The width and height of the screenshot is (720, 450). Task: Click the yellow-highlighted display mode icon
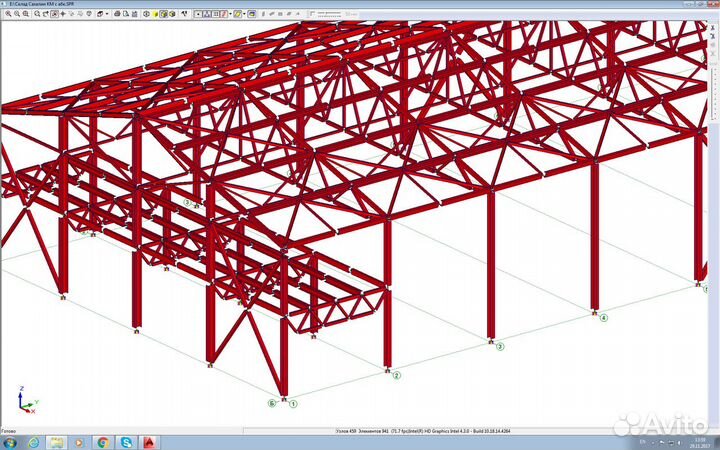click(164, 14)
